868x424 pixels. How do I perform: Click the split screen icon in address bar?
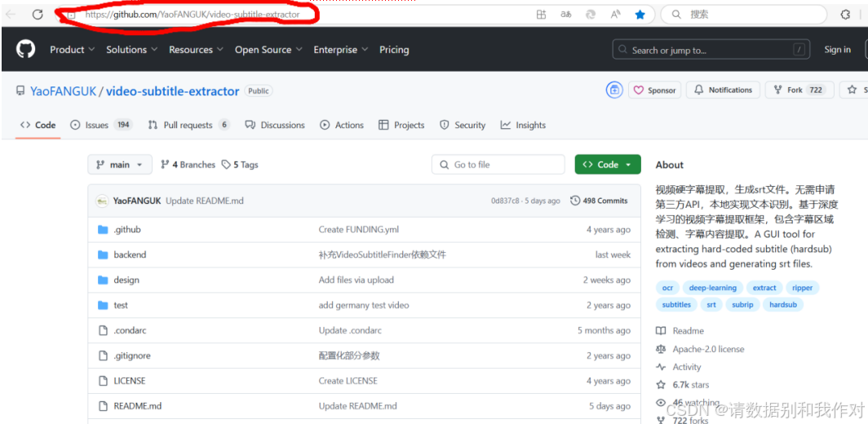(x=541, y=15)
